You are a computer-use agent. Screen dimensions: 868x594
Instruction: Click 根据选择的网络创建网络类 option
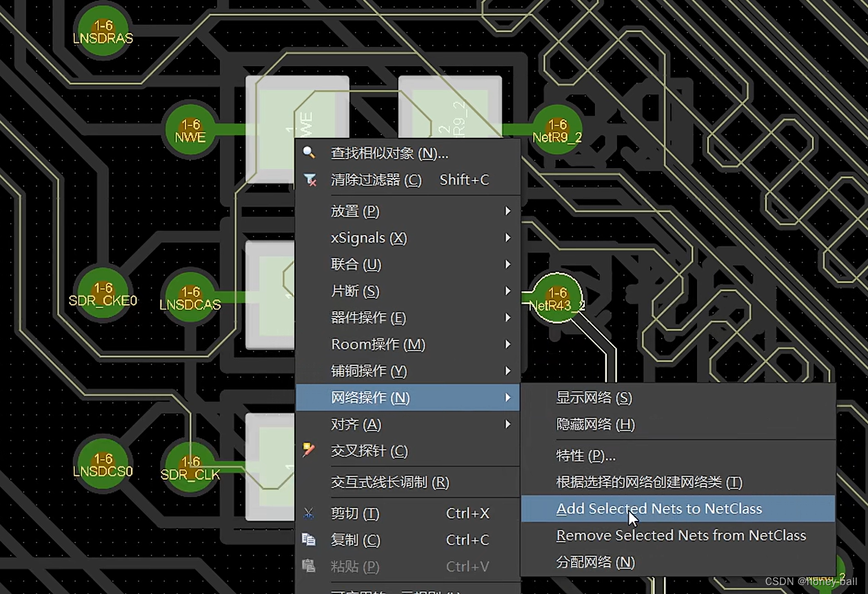coord(647,482)
